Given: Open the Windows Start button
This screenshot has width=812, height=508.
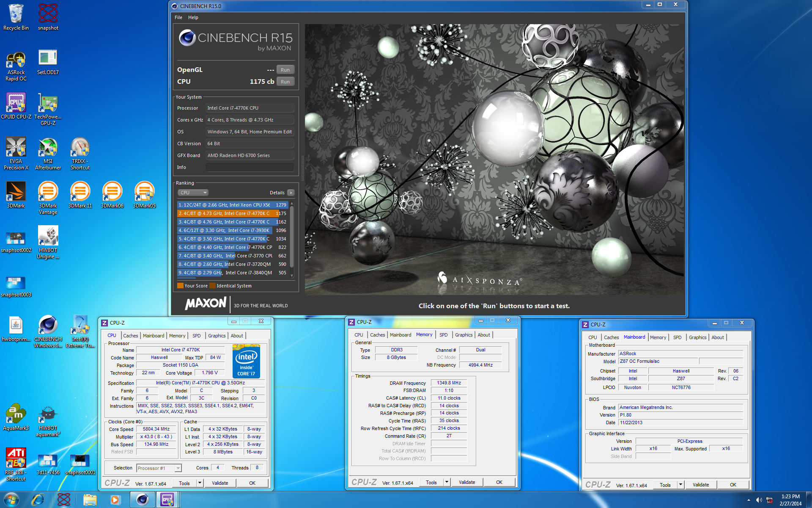Looking at the screenshot, I should pyautogui.click(x=11, y=500).
